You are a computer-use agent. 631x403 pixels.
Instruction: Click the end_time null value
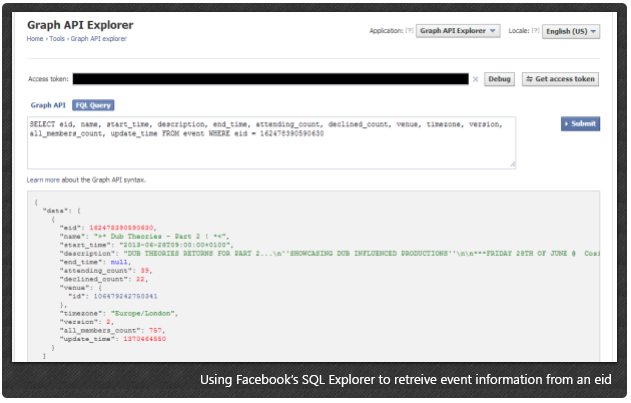tap(119, 262)
